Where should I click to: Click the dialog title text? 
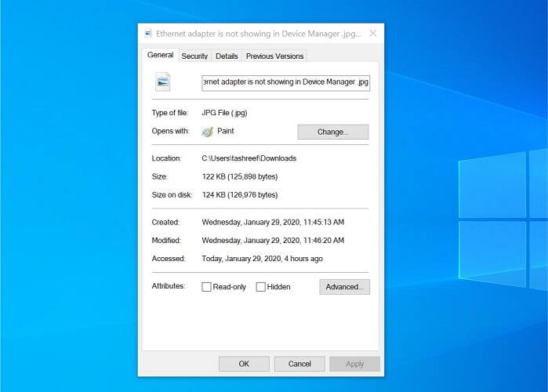[x=258, y=34]
